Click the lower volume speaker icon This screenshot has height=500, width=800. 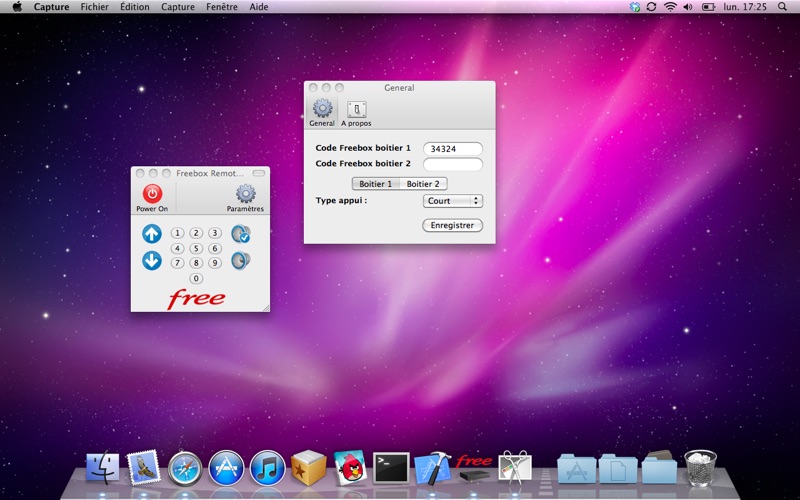click(x=240, y=261)
